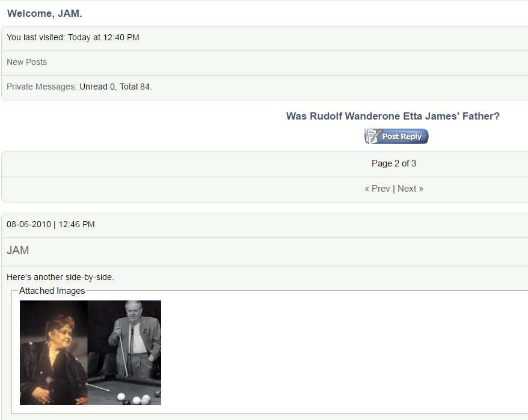Click the thread title about Rudolf Wanderone
528x420 pixels.
click(x=393, y=116)
